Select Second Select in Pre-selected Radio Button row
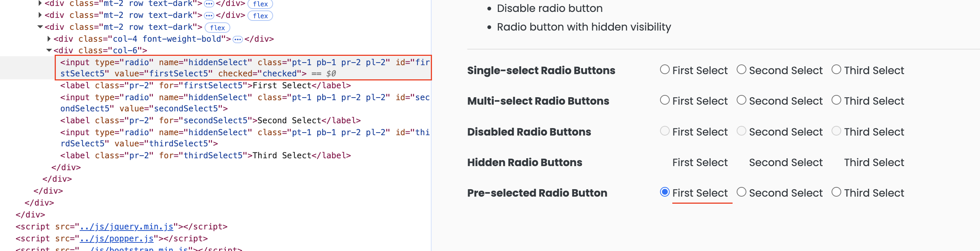The image size is (980, 251). coord(741,192)
